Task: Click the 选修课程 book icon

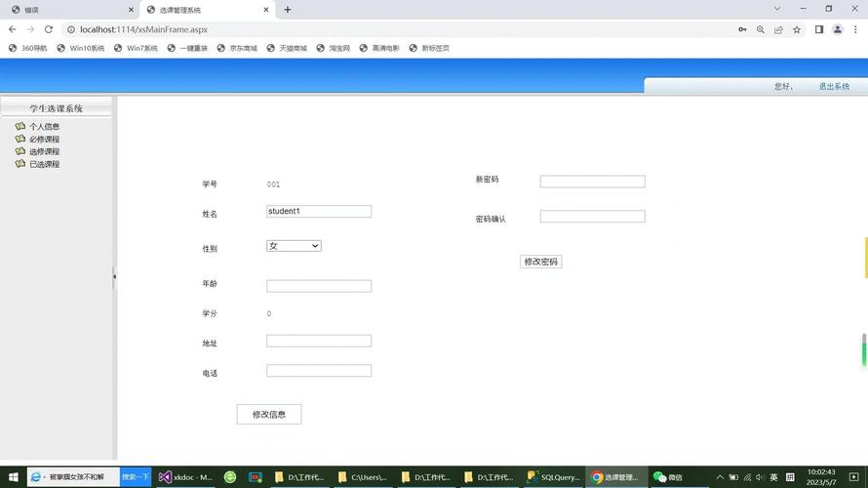Action: click(x=20, y=150)
